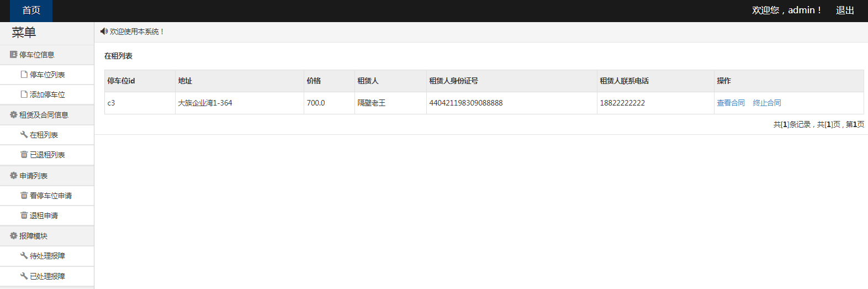Click the trash icon next to 退租申请

pyautogui.click(x=24, y=216)
